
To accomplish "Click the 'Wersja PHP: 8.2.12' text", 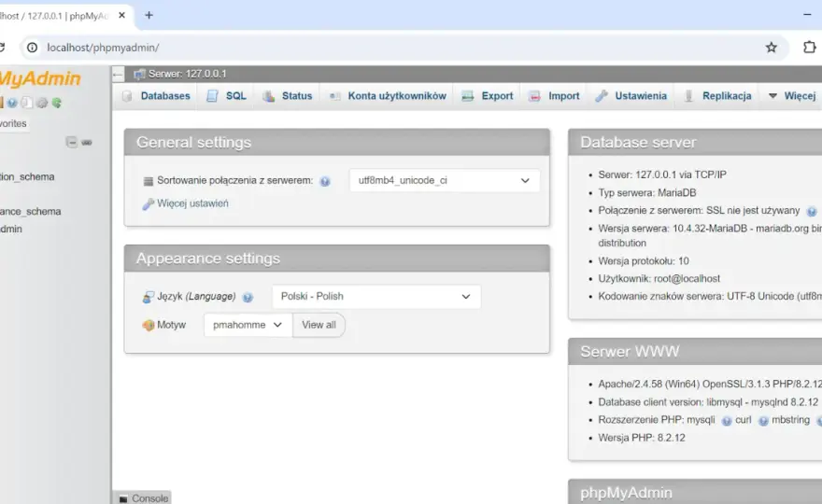I will [642, 438].
